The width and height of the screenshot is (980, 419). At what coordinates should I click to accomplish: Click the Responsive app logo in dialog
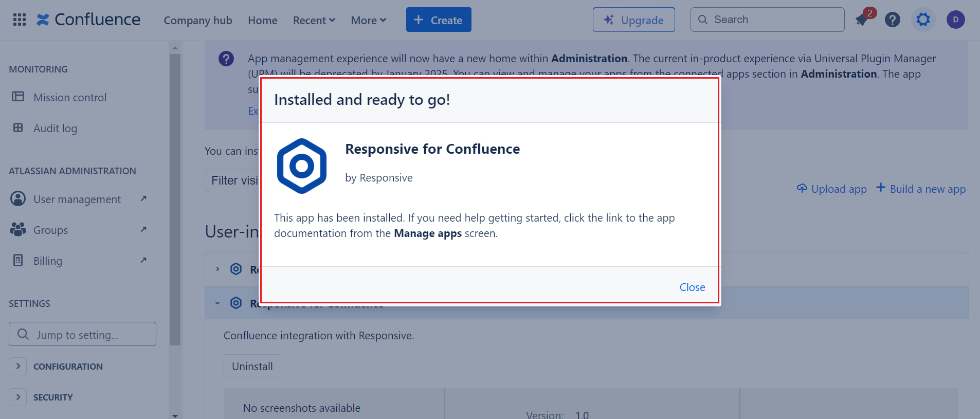coord(302,166)
